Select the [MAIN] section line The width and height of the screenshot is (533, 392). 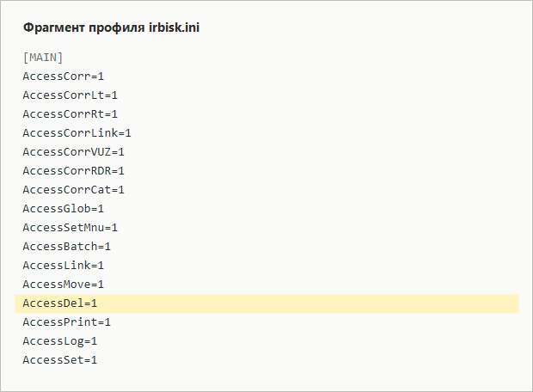[43, 58]
